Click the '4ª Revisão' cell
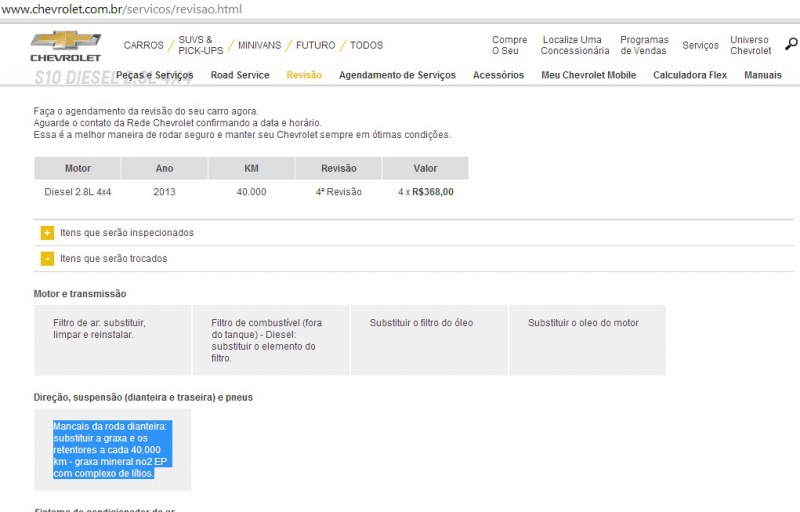Screen dimensions: 800x512 click(x=338, y=192)
